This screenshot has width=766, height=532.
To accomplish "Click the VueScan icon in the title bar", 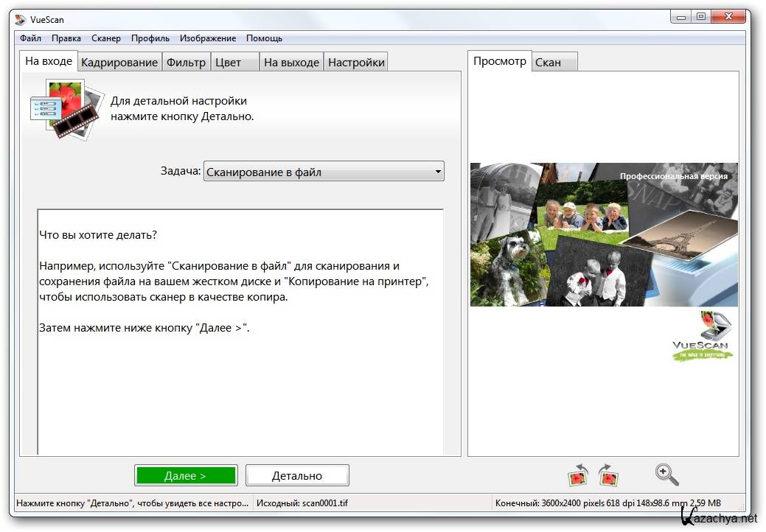I will click(x=20, y=20).
